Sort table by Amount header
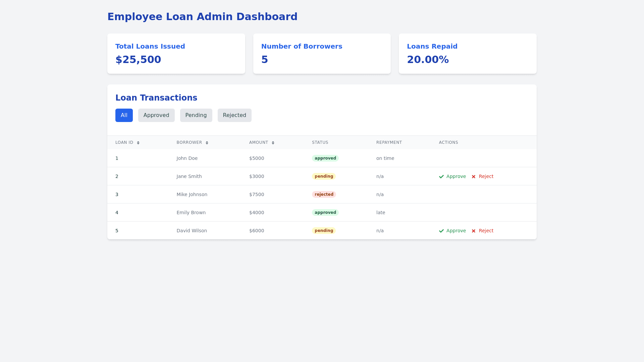This screenshot has width=644, height=362. click(259, 142)
